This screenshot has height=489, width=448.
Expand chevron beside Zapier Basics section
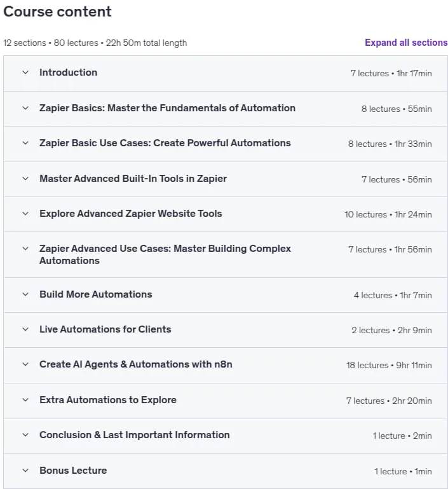25,108
